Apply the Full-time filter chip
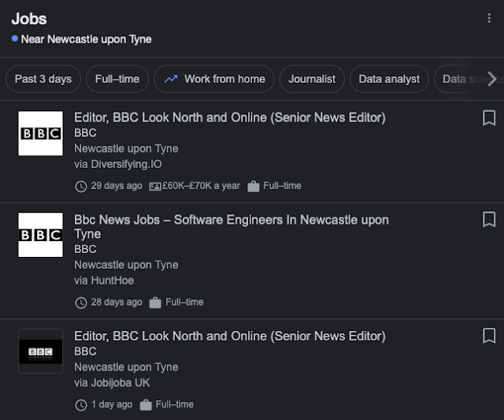This screenshot has height=420, width=504. tap(117, 79)
